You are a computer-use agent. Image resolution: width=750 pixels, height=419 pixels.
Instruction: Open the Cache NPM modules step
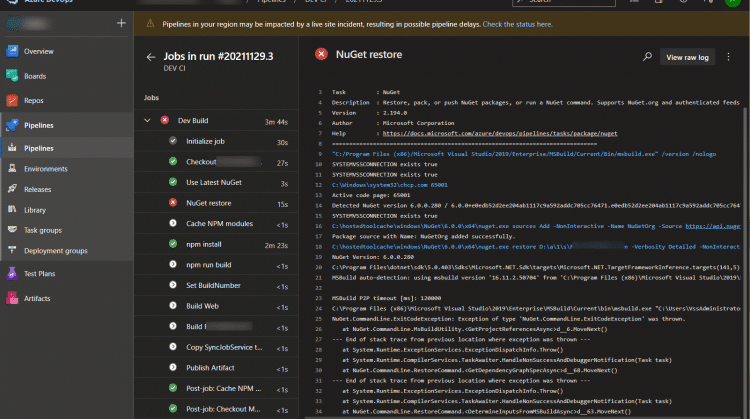(216, 224)
